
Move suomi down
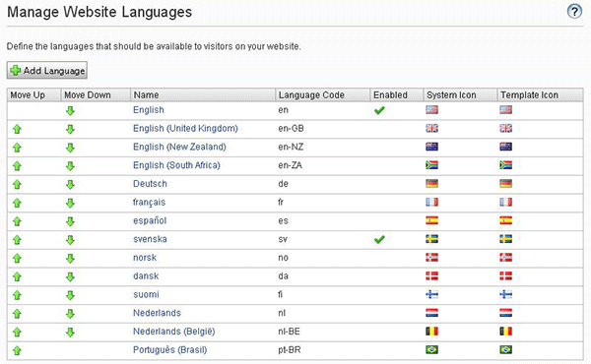[x=70, y=295]
